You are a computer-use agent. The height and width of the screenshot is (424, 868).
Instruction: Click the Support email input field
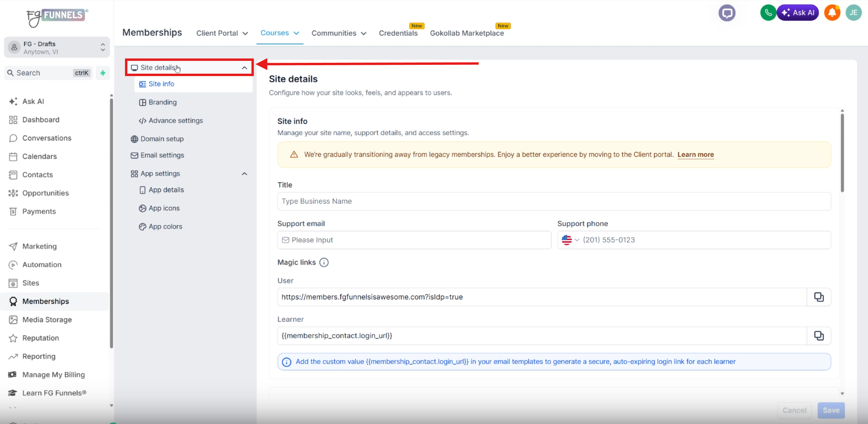(414, 240)
